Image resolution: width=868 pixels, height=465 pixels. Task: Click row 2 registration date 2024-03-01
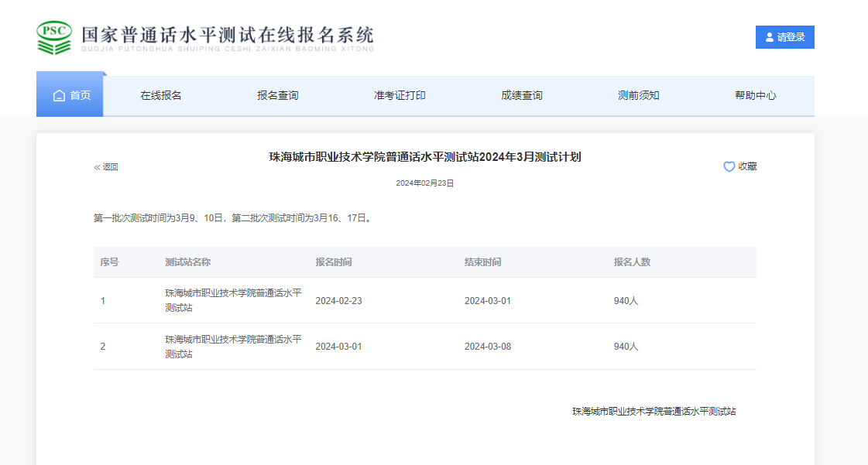tap(339, 347)
